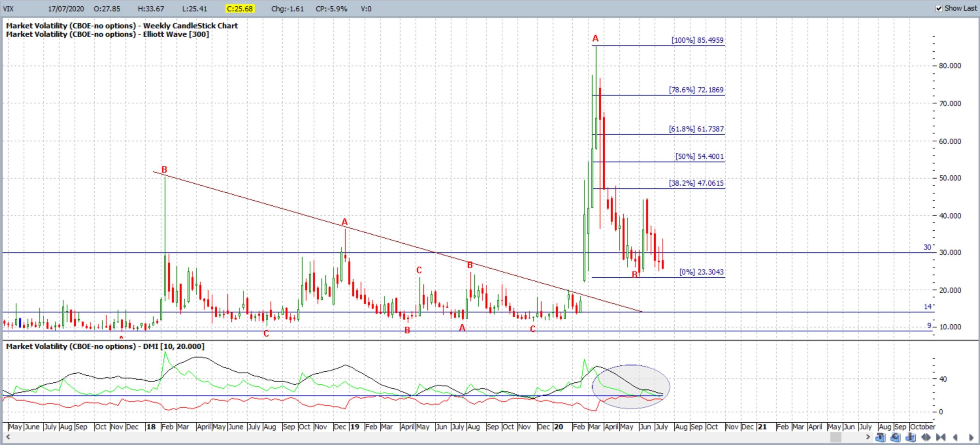Click the horizontal scrollbar left arrow
This screenshot has width=980, height=445.
tap(8, 437)
